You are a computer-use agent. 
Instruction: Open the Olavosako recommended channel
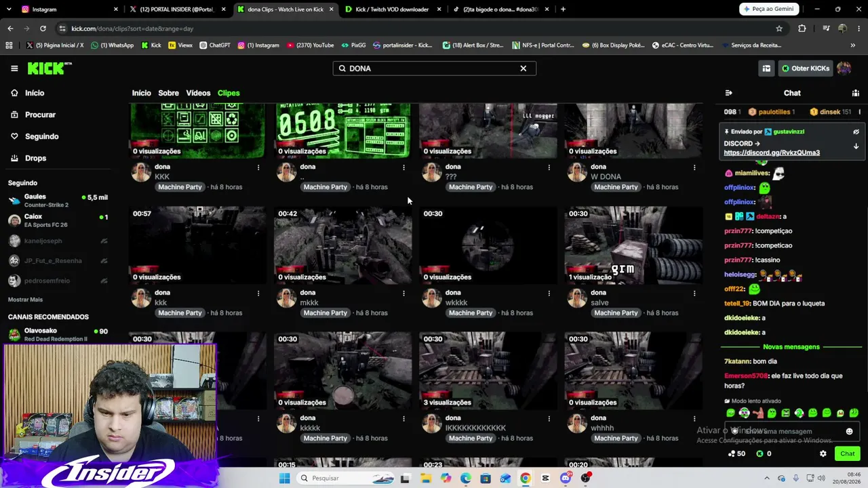click(x=58, y=334)
